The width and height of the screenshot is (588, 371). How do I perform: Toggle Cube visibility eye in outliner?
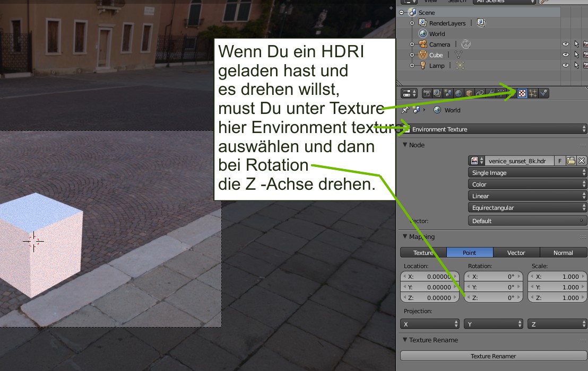point(566,55)
